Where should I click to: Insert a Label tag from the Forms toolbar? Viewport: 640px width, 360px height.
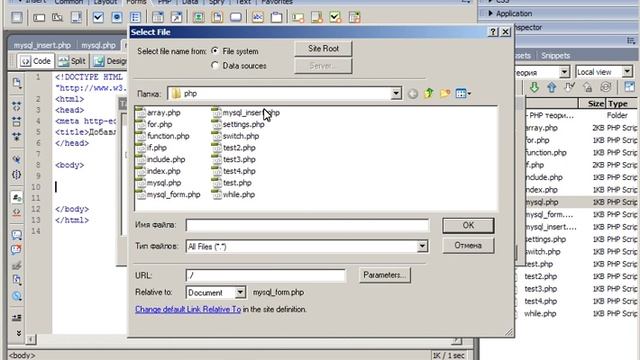258,18
